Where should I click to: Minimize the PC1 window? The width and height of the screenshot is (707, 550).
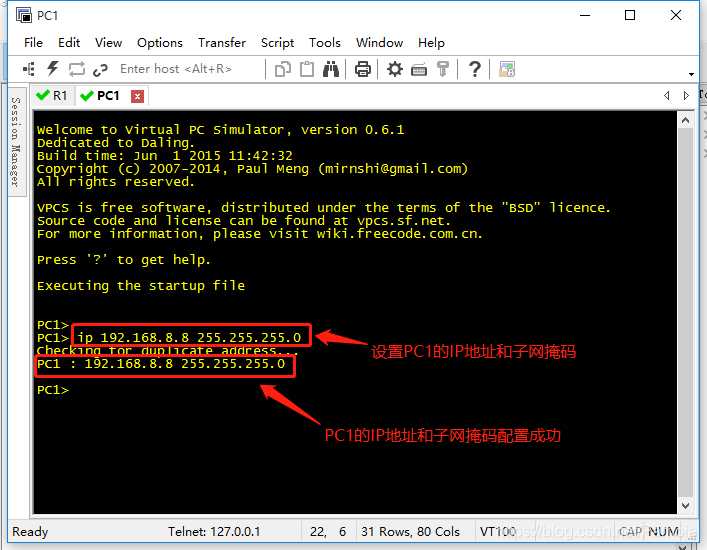(585, 15)
